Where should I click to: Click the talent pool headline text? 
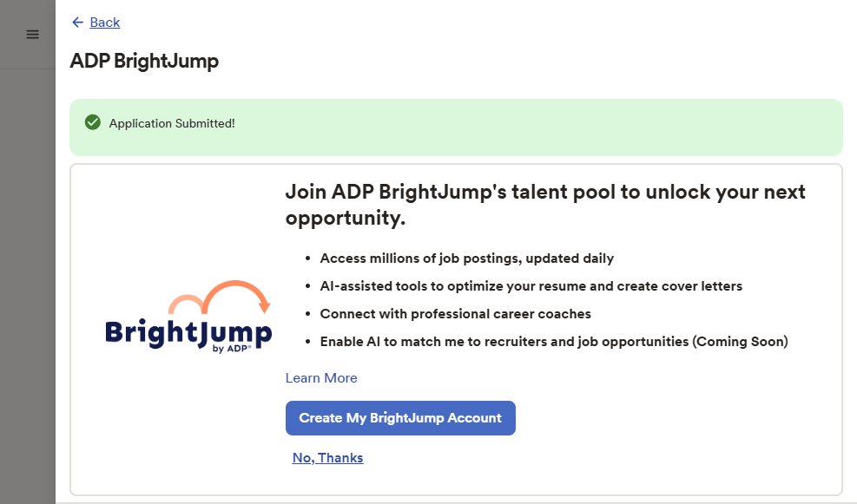[545, 205]
